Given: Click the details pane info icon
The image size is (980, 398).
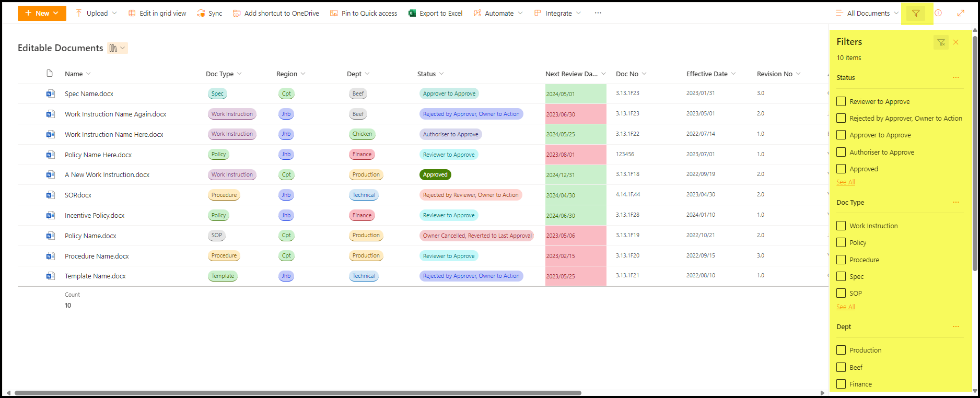Looking at the screenshot, I should click(938, 14).
